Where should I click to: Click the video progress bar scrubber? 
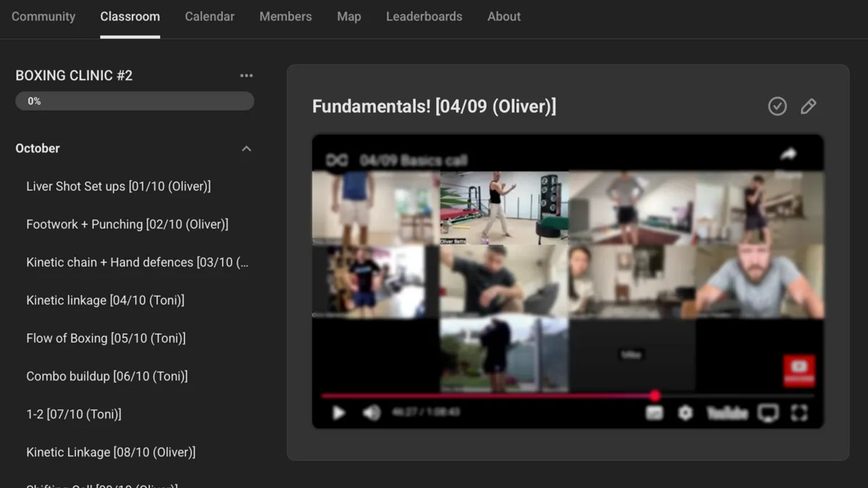[x=655, y=395]
